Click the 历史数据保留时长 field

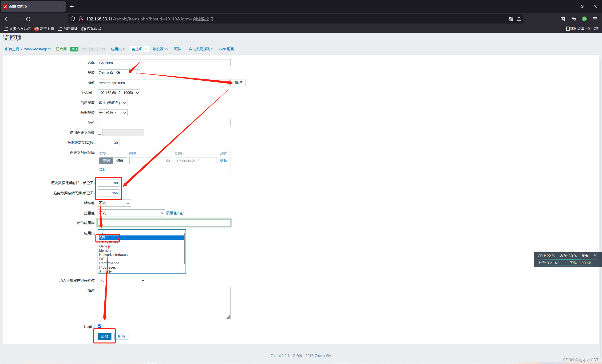click(x=108, y=183)
